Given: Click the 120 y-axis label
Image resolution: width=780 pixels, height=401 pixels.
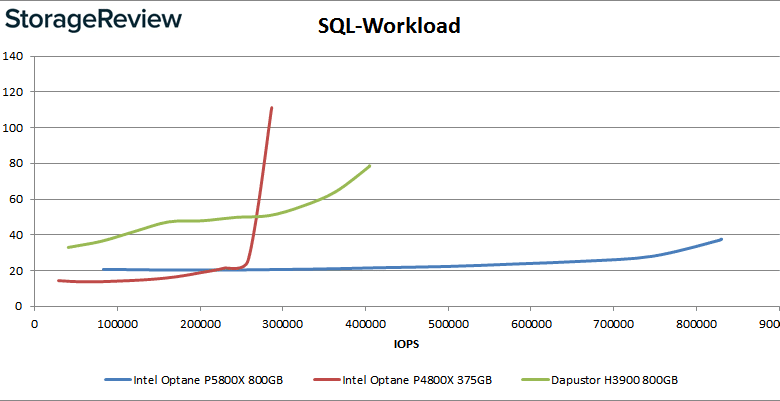Looking at the screenshot, I should 12,92.
